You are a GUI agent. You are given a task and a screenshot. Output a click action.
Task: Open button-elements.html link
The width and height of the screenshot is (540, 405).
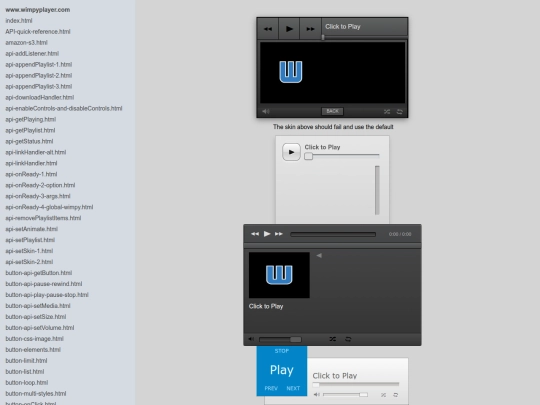tap(33, 350)
